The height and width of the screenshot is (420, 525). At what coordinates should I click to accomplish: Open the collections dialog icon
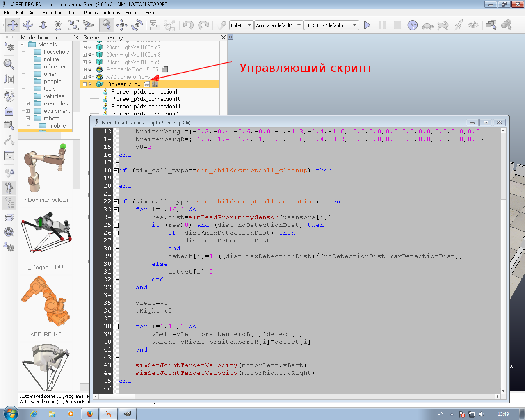point(9,97)
